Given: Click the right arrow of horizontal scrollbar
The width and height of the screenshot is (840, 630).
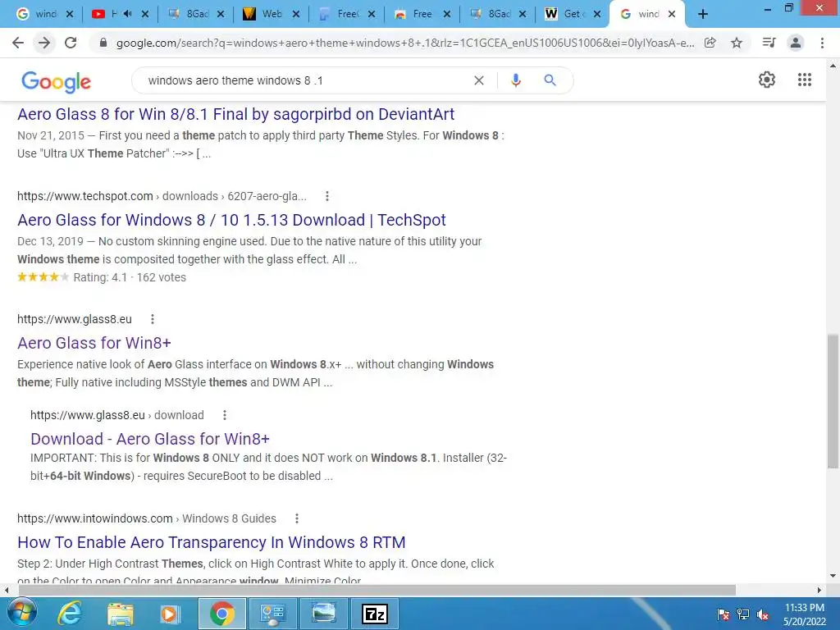Looking at the screenshot, I should click(819, 590).
